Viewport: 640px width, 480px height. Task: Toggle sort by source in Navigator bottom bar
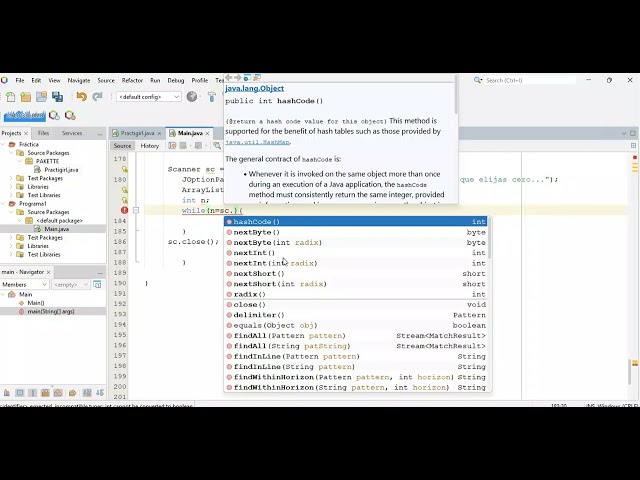click(100, 393)
